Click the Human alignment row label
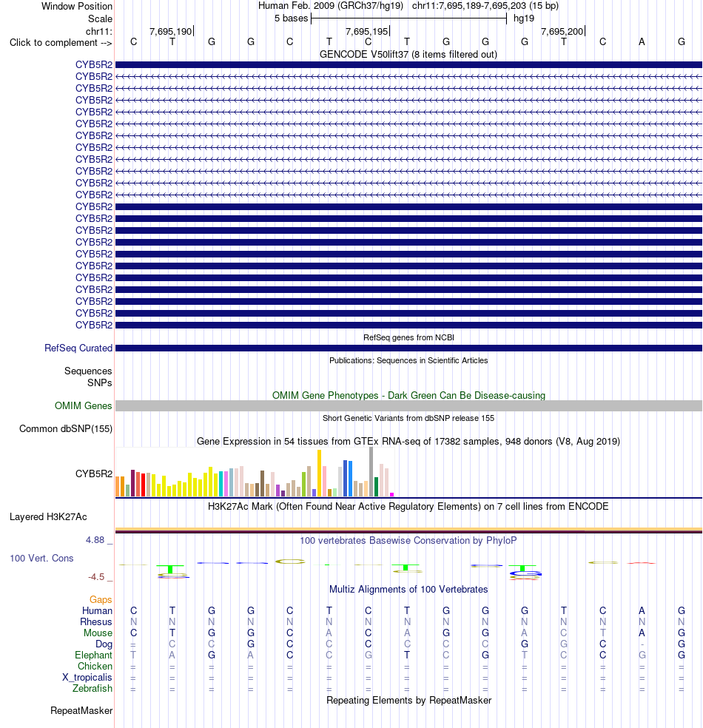Screen dimensions: 703x728 coord(97,610)
